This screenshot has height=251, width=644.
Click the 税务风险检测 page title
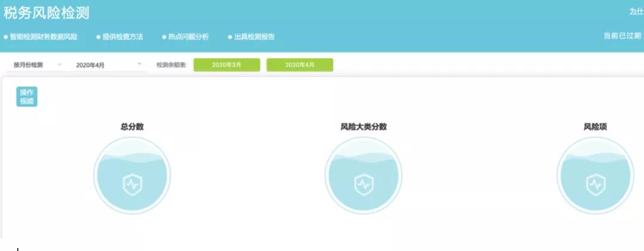(x=47, y=13)
